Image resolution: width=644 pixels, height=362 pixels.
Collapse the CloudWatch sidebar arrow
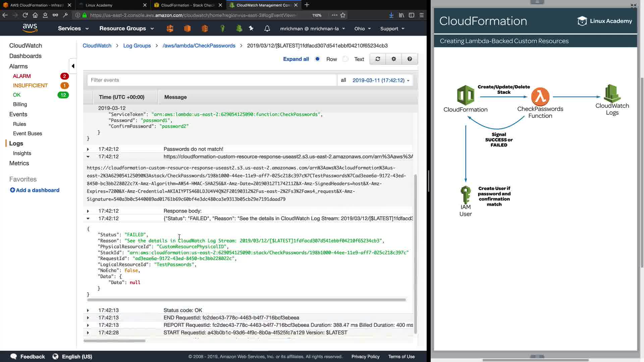pyautogui.click(x=73, y=66)
